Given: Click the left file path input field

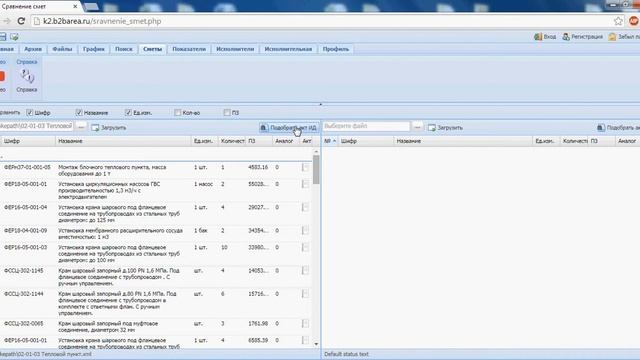Looking at the screenshot, I should [x=36, y=127].
